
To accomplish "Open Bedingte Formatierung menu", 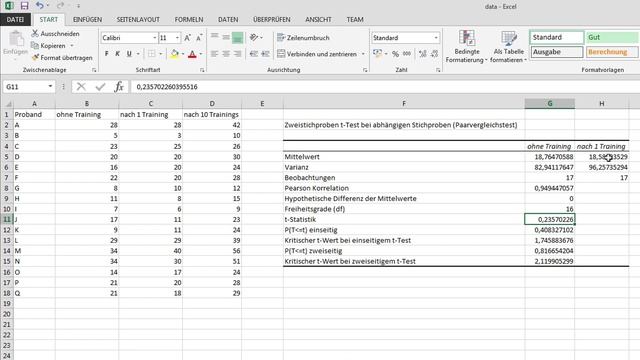I will pos(467,47).
